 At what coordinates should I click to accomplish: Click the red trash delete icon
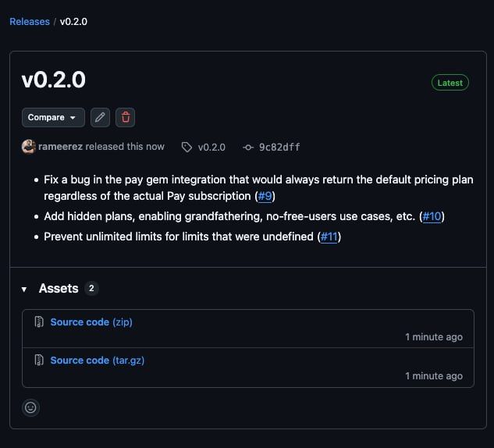click(x=126, y=117)
